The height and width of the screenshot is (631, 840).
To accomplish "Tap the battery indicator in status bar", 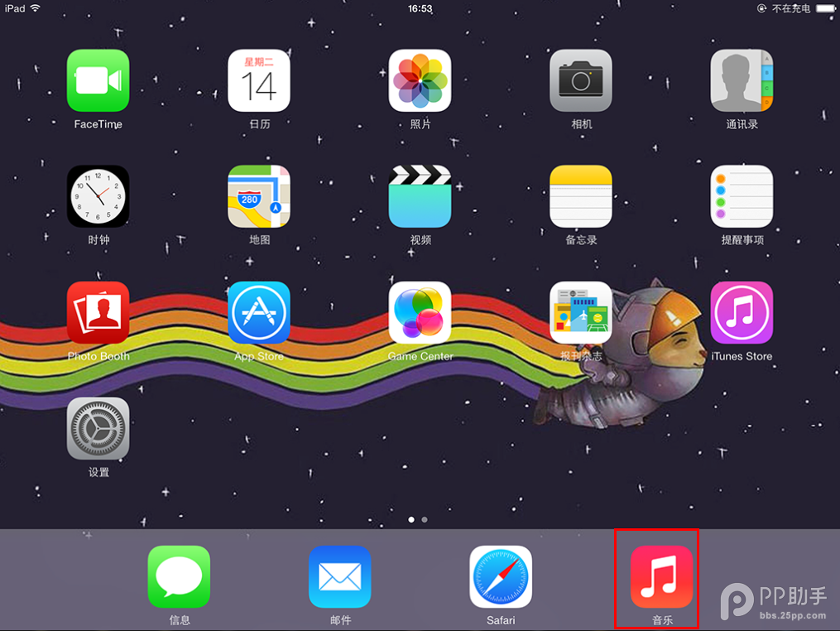I will [x=826, y=8].
